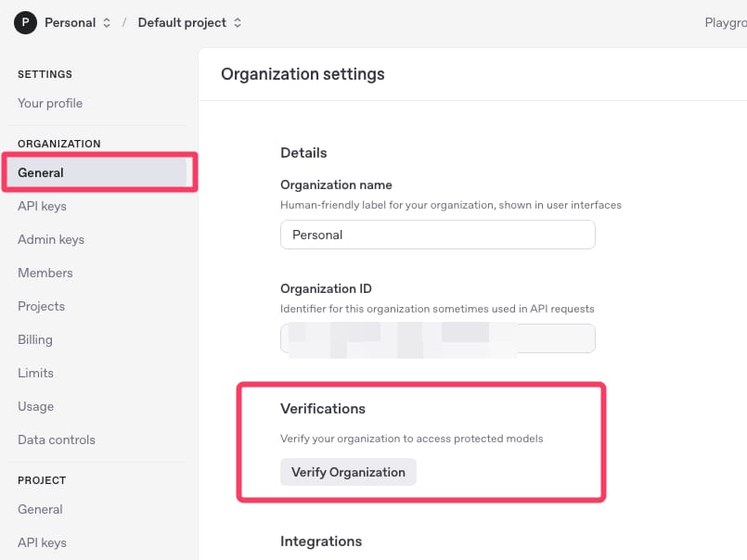The image size is (747, 560).
Task: Open the Members page
Action: [x=45, y=273]
